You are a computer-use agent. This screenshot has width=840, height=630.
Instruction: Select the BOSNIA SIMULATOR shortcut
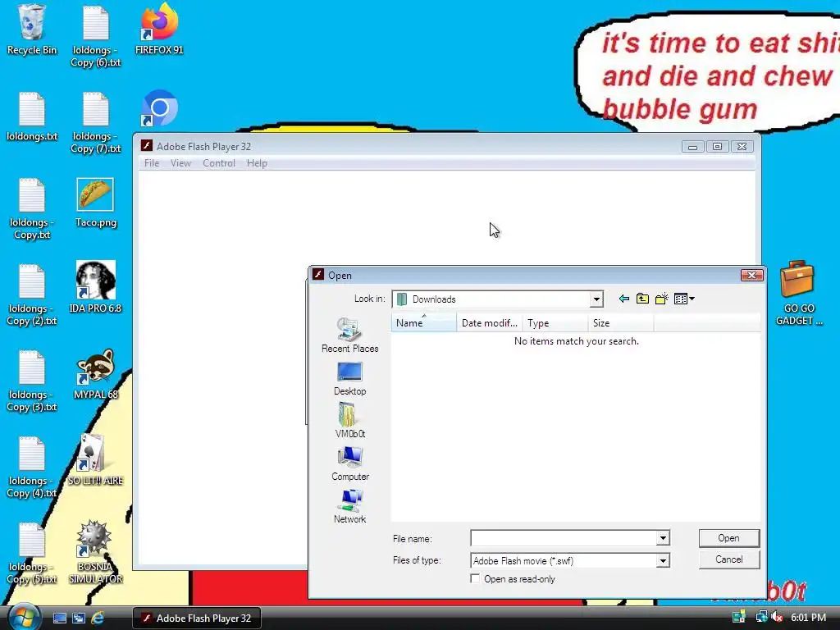95,552
